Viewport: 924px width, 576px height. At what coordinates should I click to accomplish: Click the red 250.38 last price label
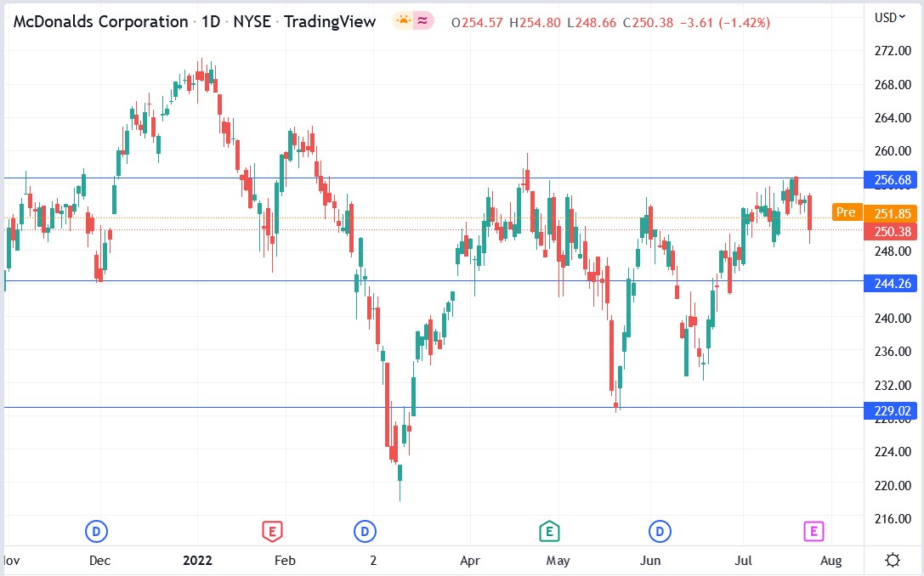[893, 231]
